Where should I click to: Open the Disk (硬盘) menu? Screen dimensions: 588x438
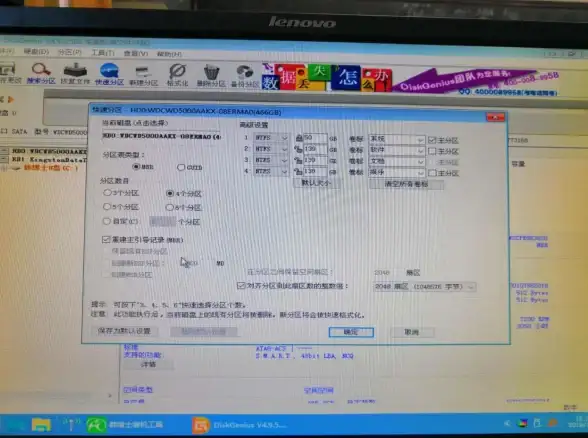coord(36,51)
